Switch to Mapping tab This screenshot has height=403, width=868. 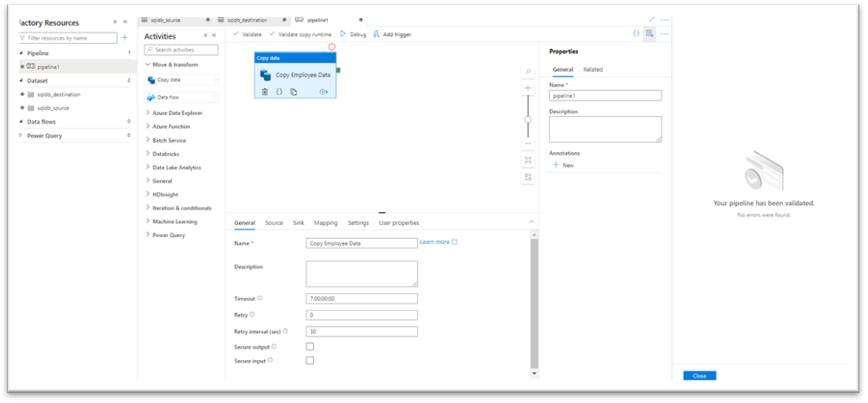pyautogui.click(x=325, y=223)
